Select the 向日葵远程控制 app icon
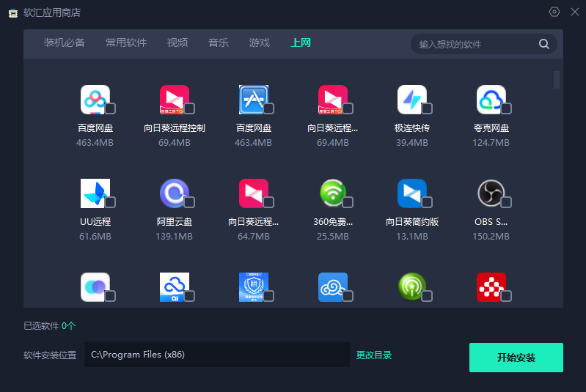Viewport: 586px width, 392px height. (x=175, y=100)
